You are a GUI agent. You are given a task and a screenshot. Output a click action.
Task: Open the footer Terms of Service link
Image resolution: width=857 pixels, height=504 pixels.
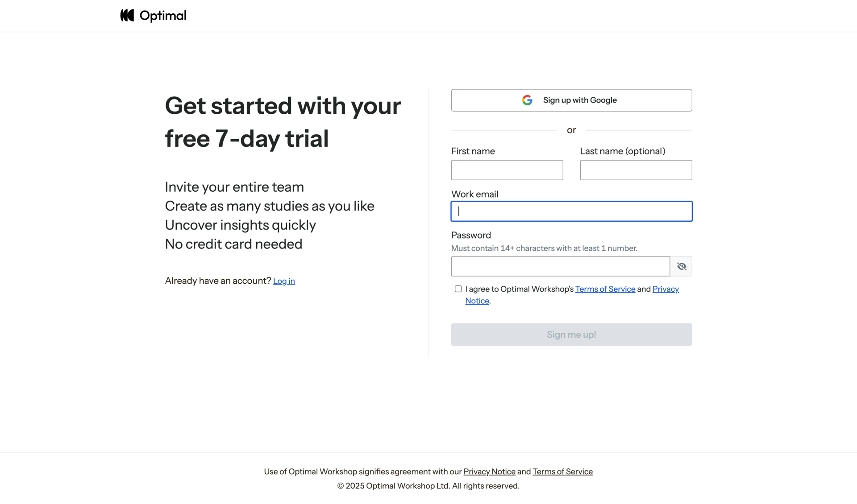pos(562,471)
